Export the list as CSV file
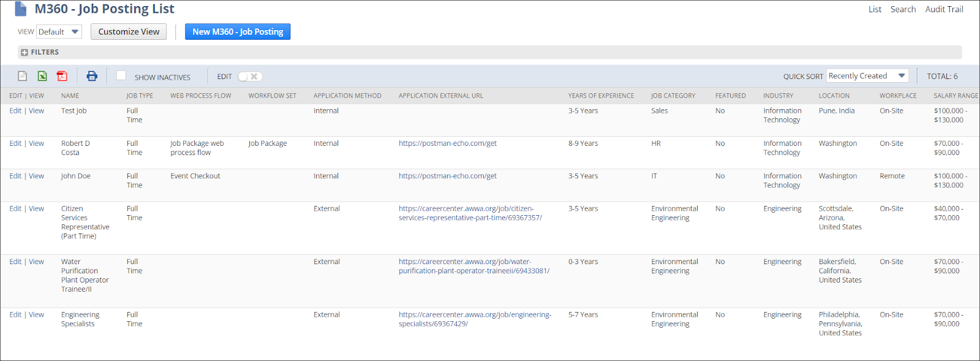The width and height of the screenshot is (980, 361). click(23, 76)
